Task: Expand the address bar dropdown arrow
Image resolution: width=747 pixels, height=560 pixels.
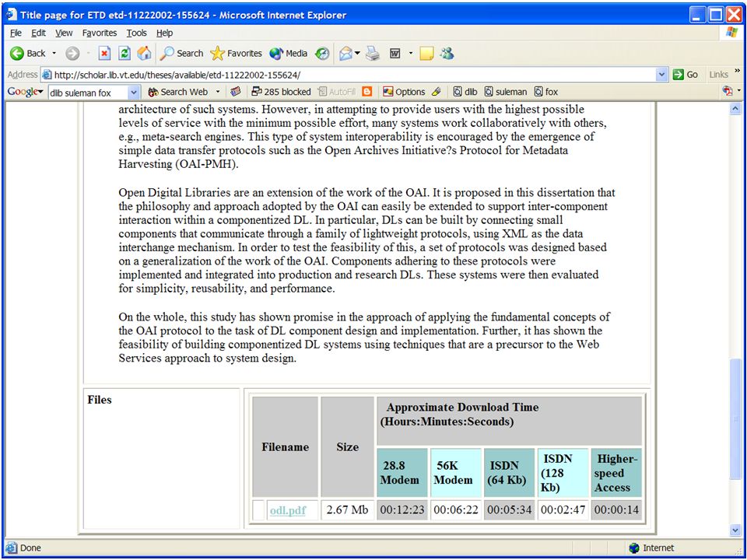Action: coord(661,75)
